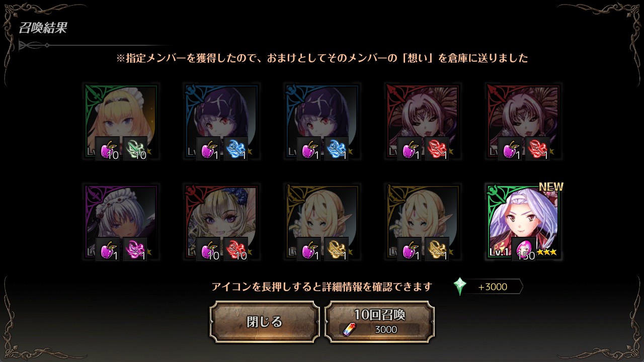
Task: Open the blonde character with red frame bottom row
Action: [x=221, y=222]
